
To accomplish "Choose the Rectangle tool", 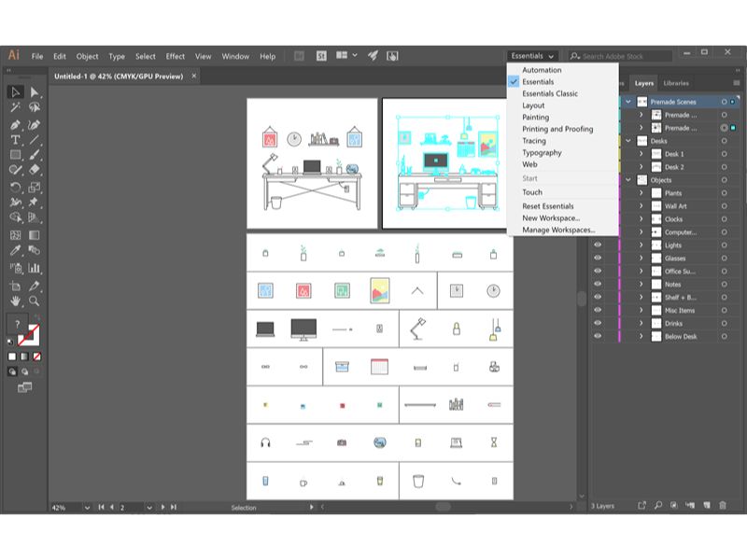I will click(x=14, y=155).
